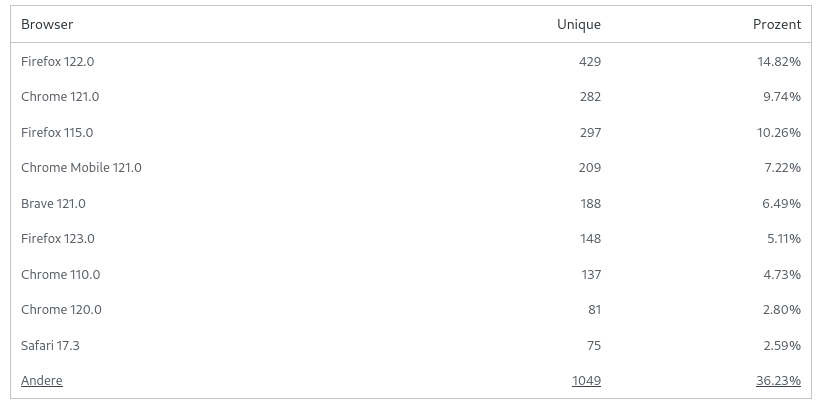Select the Firefox 123.0 row
This screenshot has width=820, height=407.
click(x=411, y=239)
